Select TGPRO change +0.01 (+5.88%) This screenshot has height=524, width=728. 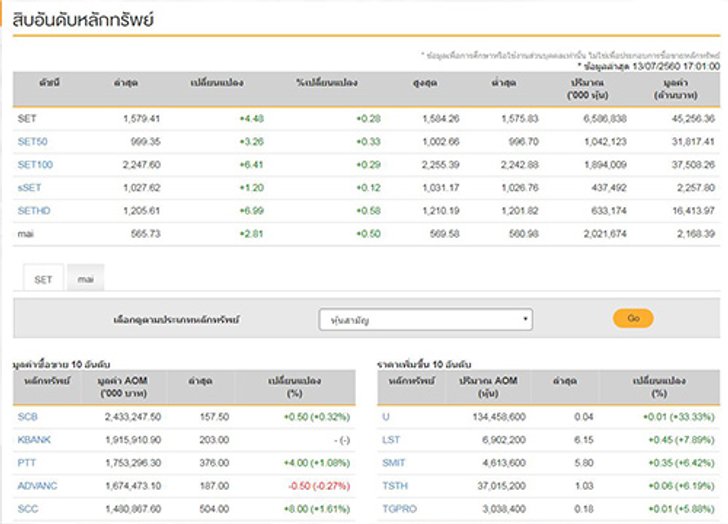(682, 509)
